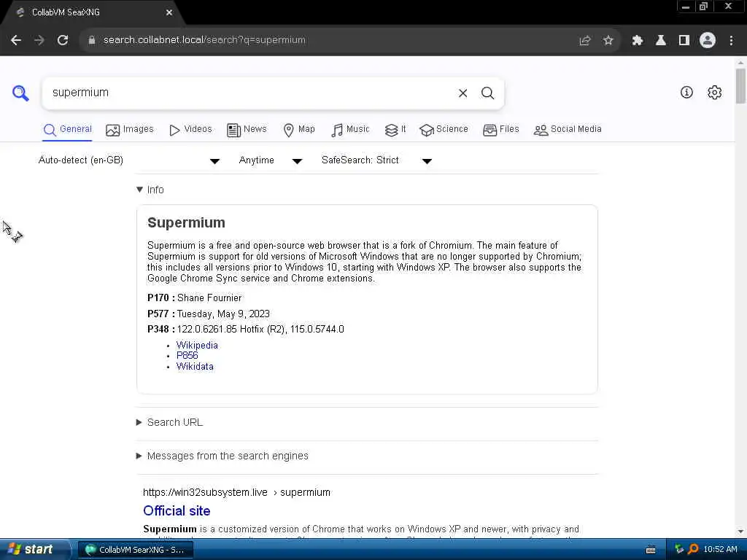Click the lock site info icon
The height and width of the screenshot is (560, 747).
click(x=92, y=40)
